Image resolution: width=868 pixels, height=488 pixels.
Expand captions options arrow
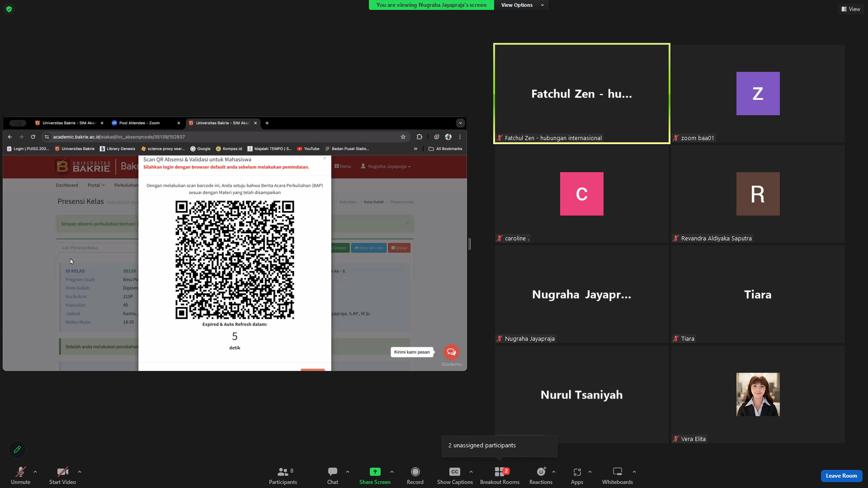pos(471,472)
